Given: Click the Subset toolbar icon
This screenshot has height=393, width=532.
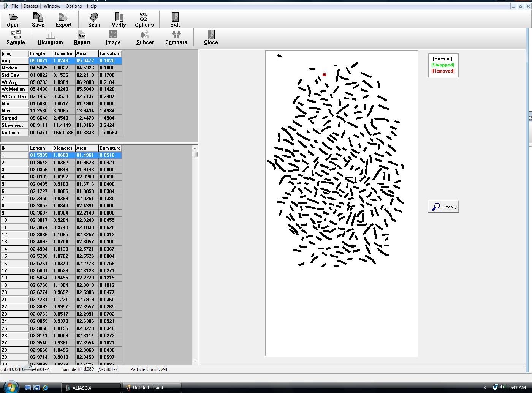Looking at the screenshot, I should pos(145,38).
